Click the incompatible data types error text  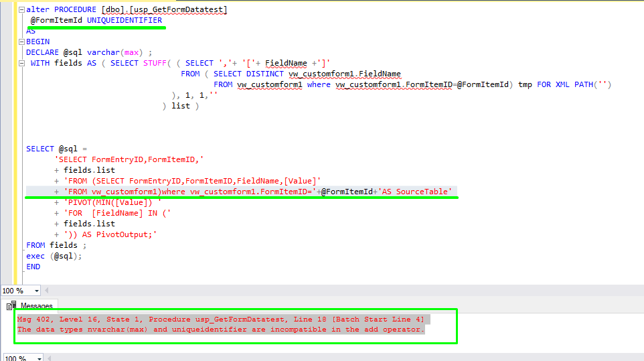tap(220, 330)
